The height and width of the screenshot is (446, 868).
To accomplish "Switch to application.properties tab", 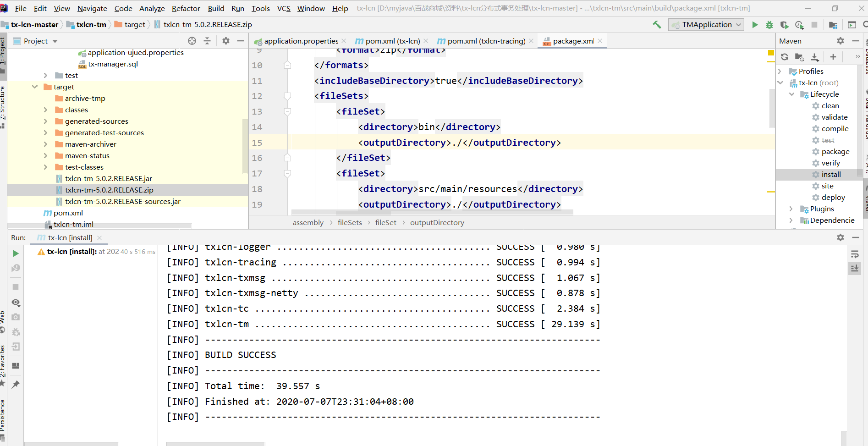I will 301,41.
